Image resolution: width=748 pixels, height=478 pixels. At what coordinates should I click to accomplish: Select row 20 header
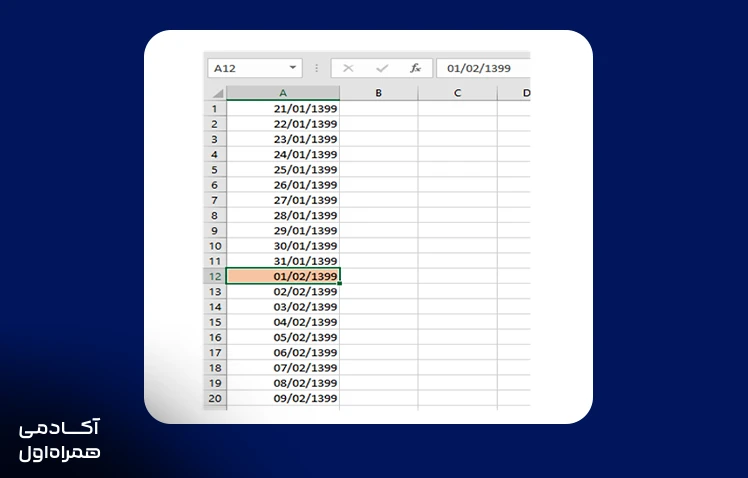[x=215, y=398]
